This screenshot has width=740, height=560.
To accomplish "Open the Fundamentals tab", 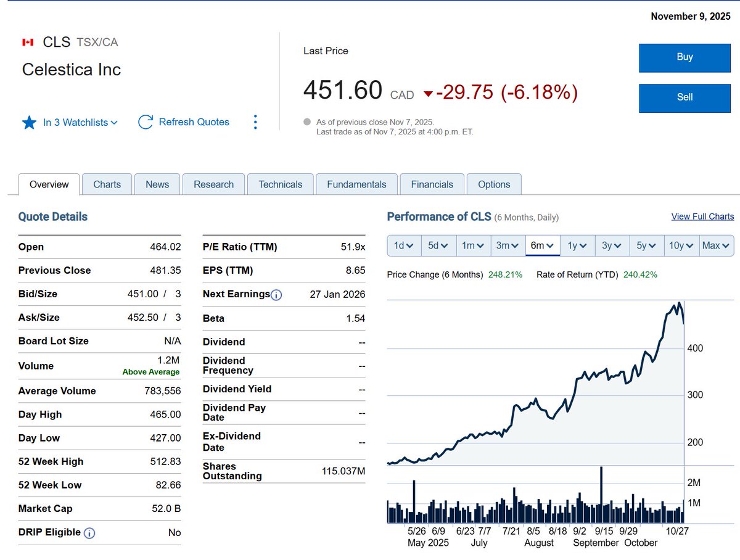I will (x=356, y=184).
